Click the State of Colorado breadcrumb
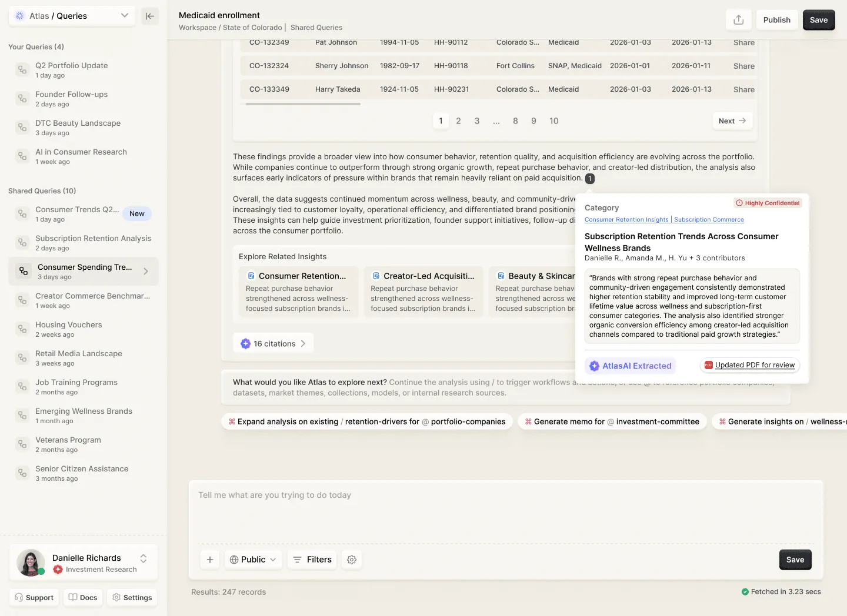Screen dimensions: 847x616 (252, 28)
